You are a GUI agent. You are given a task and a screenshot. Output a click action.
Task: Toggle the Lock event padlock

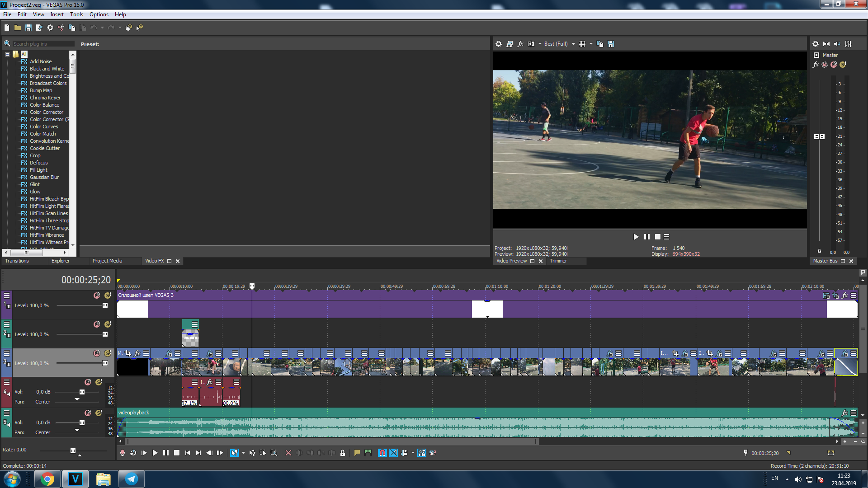(343, 453)
